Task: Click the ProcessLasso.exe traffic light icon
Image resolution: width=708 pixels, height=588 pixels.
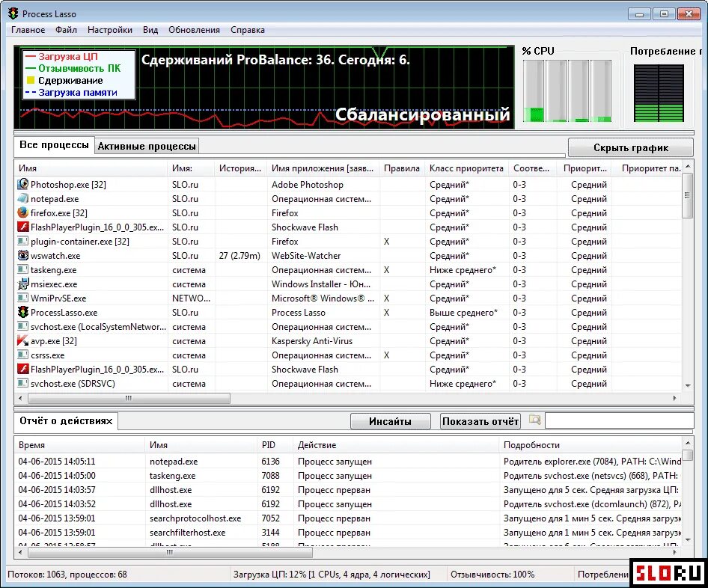Action: click(22, 312)
